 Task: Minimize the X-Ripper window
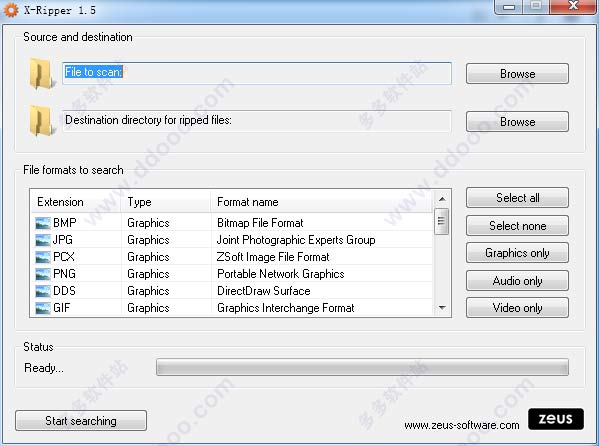tap(509, 6)
